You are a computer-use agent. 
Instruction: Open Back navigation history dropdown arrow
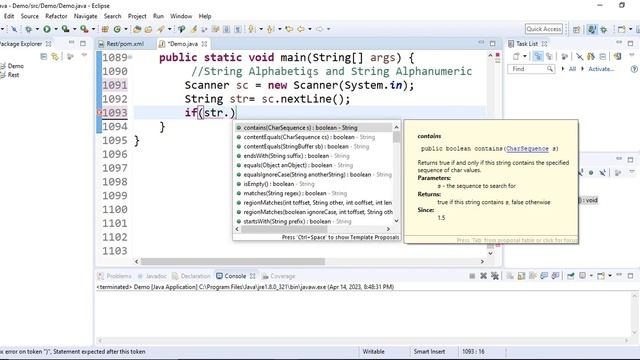click(310, 29)
